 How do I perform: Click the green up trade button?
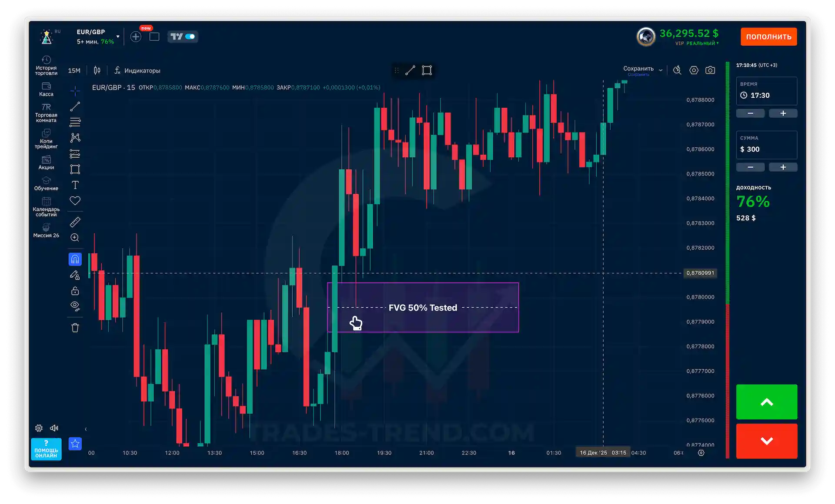[x=766, y=402]
